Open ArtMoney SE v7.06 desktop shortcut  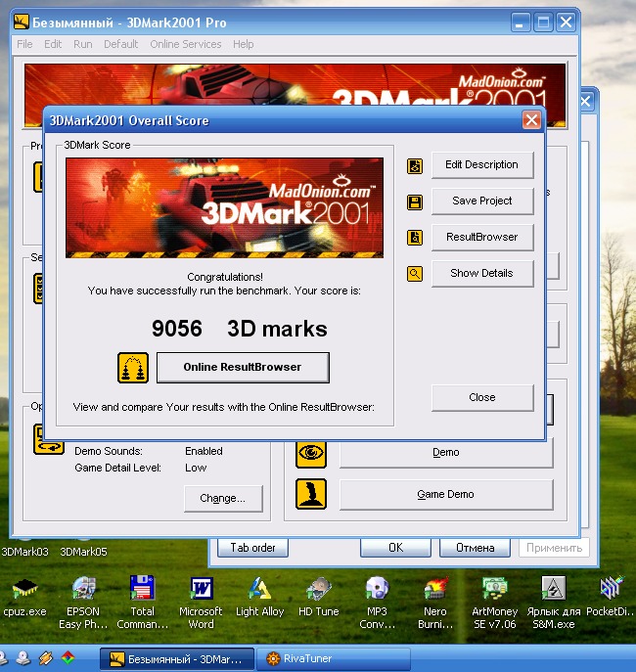(x=494, y=588)
